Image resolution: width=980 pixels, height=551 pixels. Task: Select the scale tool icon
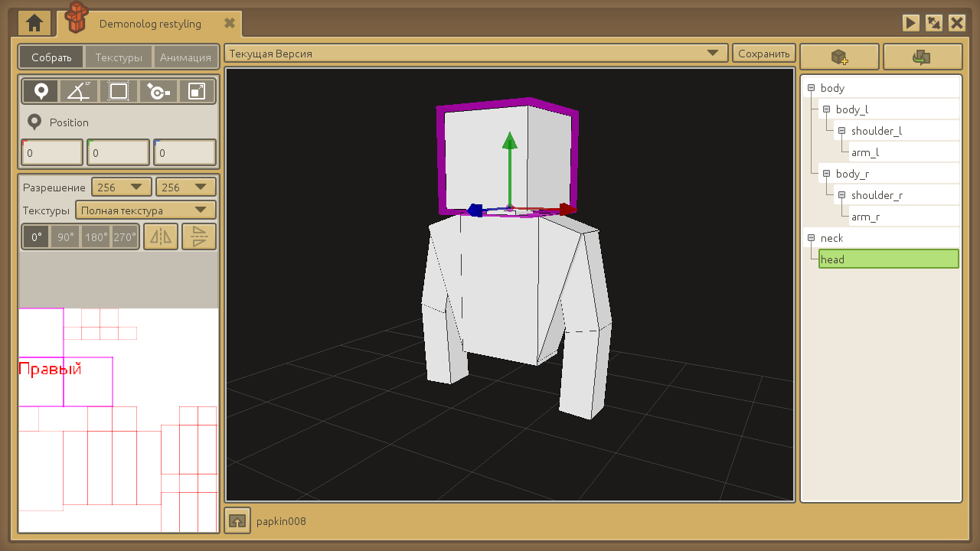197,91
